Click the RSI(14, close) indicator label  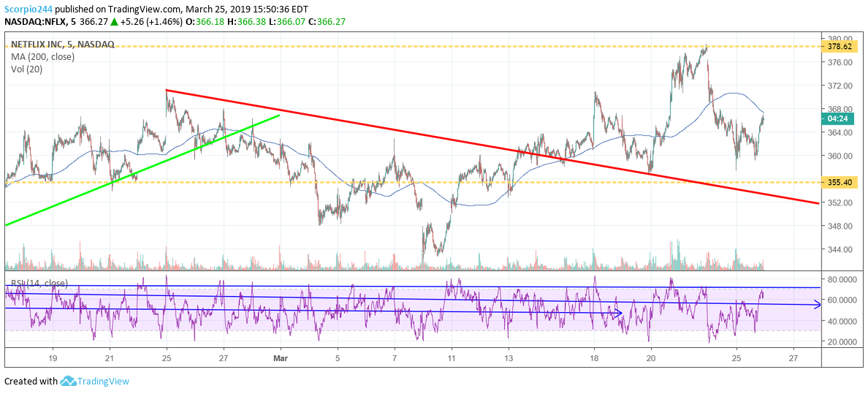pos(38,283)
